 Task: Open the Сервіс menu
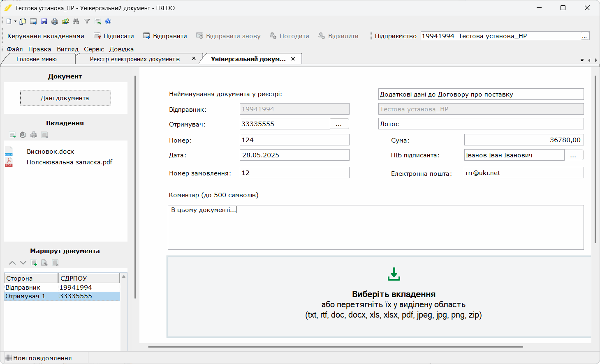[94, 49]
